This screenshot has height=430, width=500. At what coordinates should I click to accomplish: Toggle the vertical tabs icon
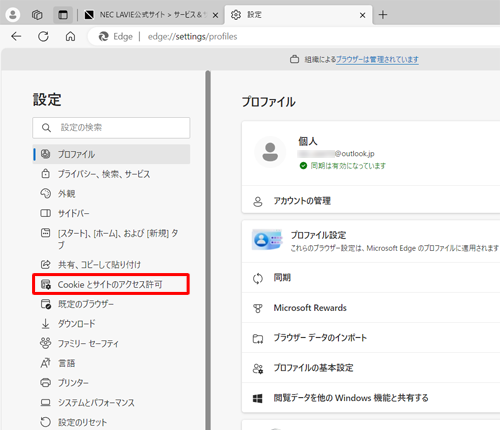click(x=63, y=15)
